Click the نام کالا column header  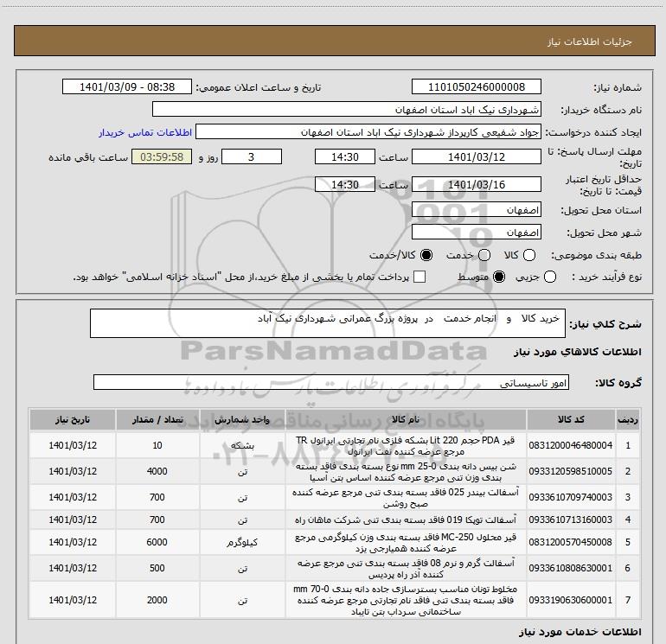[406, 419]
